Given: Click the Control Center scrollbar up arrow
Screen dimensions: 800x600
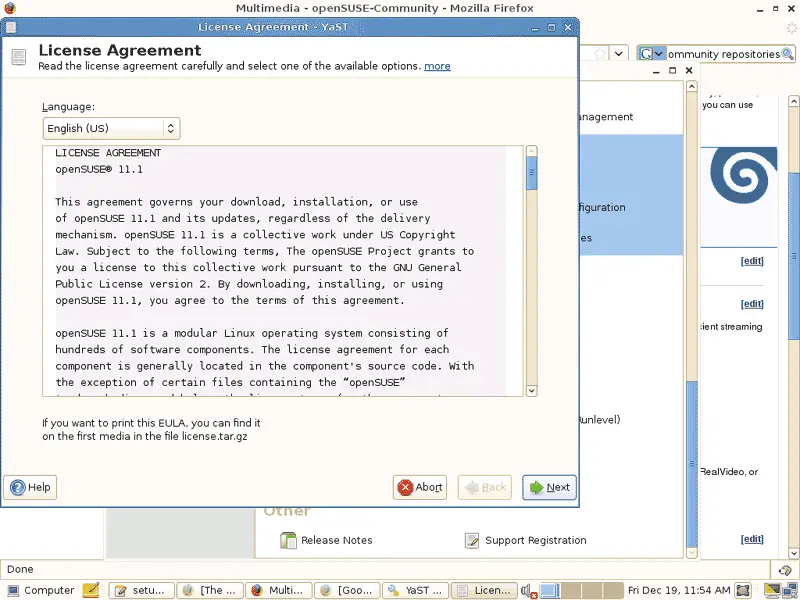Looking at the screenshot, I should coord(692,86).
